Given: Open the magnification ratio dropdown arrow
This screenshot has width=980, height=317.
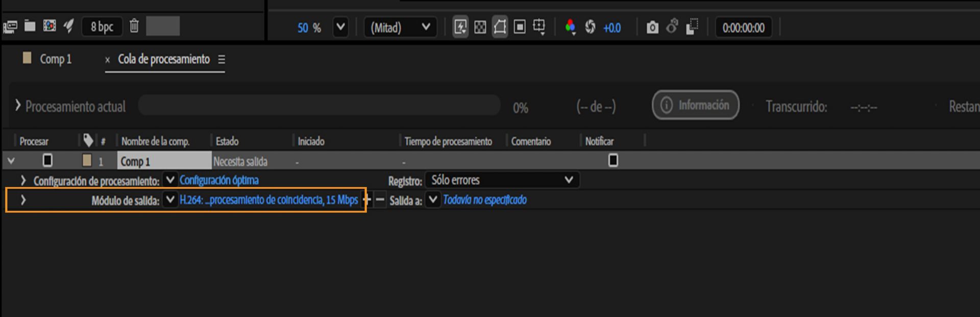Looking at the screenshot, I should [340, 27].
